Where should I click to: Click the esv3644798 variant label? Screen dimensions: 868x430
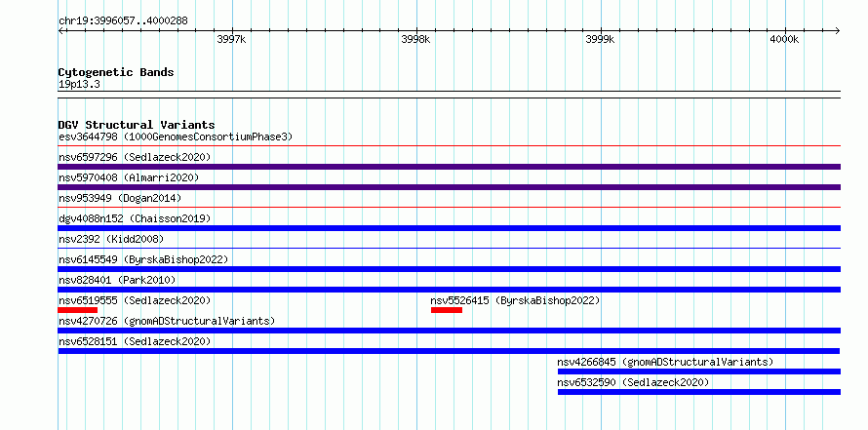click(x=175, y=137)
